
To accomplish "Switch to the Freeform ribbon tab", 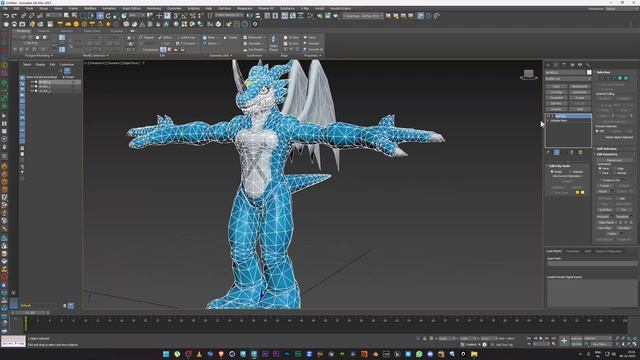I will pyautogui.click(x=44, y=31).
